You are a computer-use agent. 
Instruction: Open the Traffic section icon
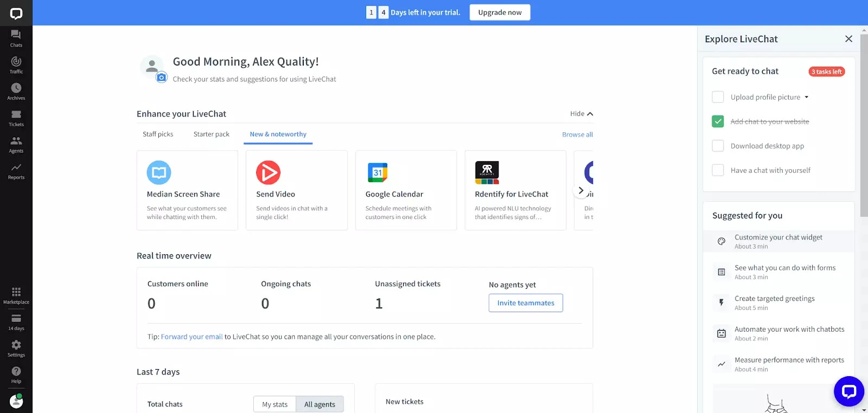point(16,61)
